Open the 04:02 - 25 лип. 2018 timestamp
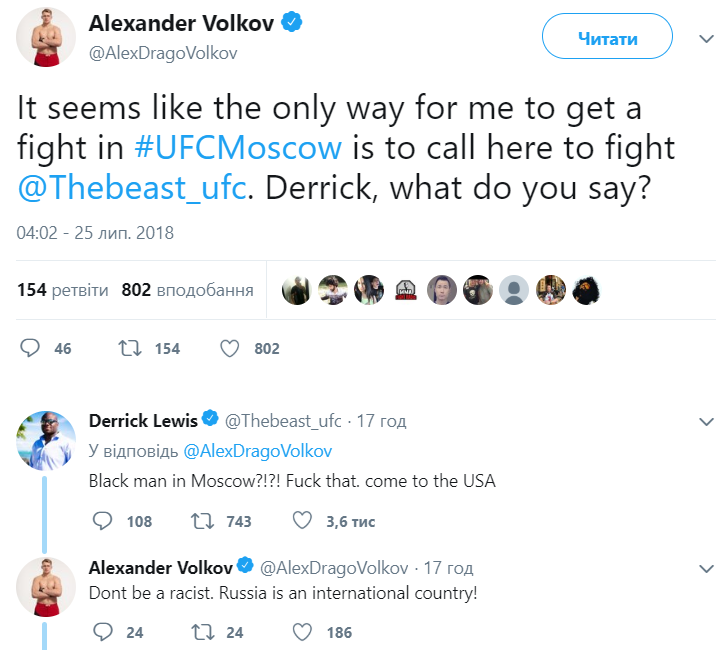The width and height of the screenshot is (724, 650). click(95, 233)
